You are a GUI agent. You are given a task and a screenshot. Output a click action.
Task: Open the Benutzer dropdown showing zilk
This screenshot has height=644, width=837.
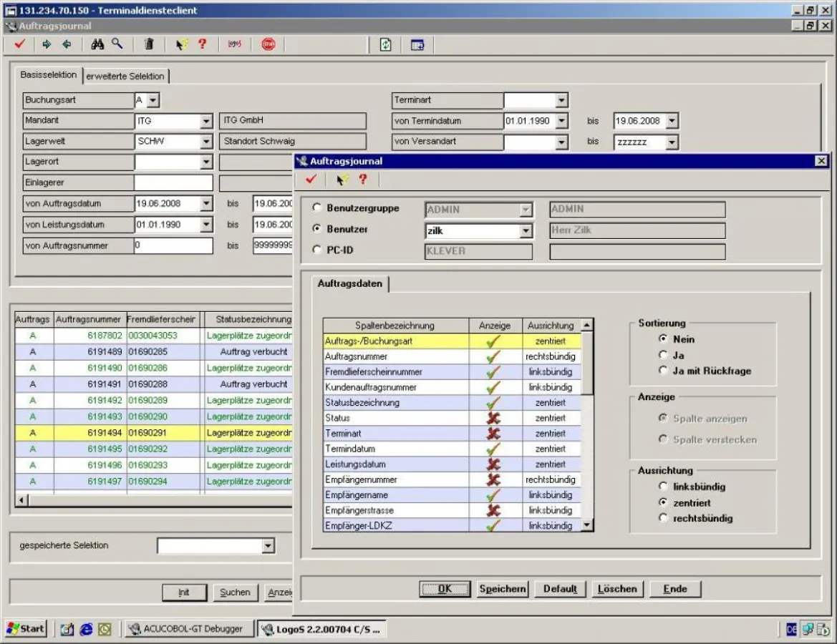526,231
